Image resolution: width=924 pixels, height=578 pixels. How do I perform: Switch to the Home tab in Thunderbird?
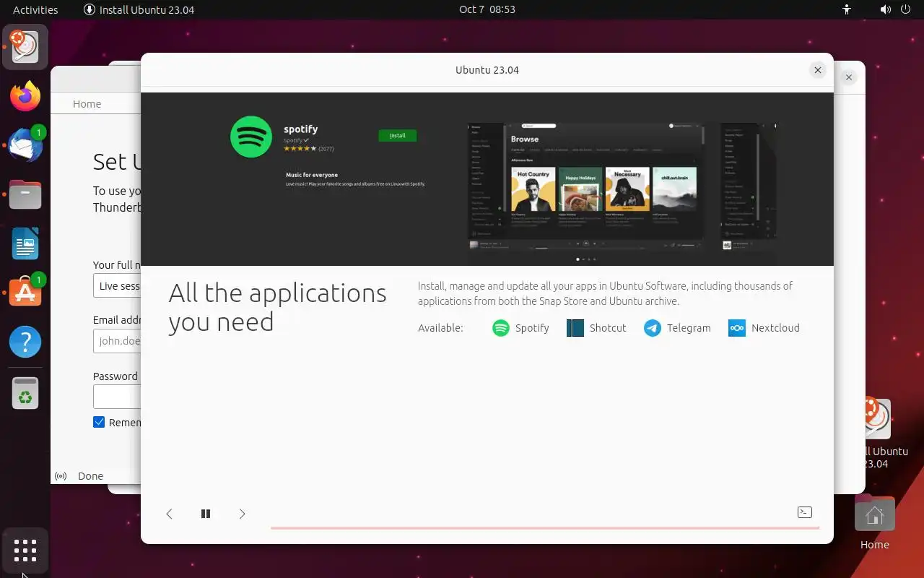point(87,104)
